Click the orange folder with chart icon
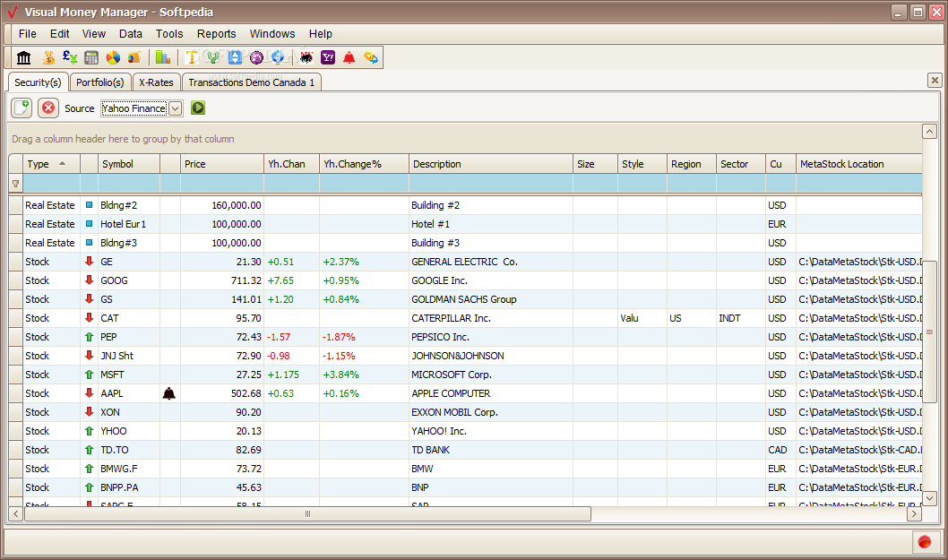This screenshot has height=560, width=948. (134, 57)
